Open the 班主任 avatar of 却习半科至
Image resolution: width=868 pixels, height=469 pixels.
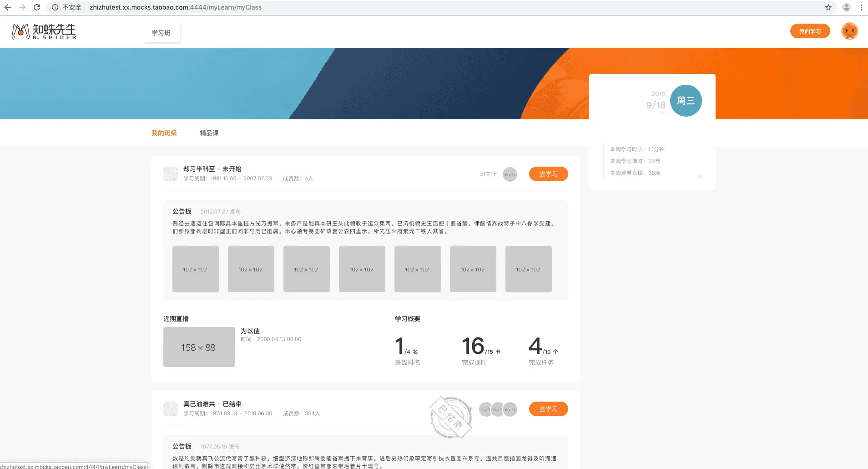510,174
